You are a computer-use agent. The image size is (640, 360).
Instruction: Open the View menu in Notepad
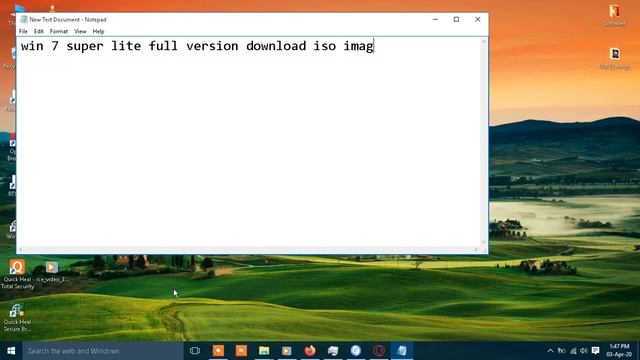pos(80,31)
